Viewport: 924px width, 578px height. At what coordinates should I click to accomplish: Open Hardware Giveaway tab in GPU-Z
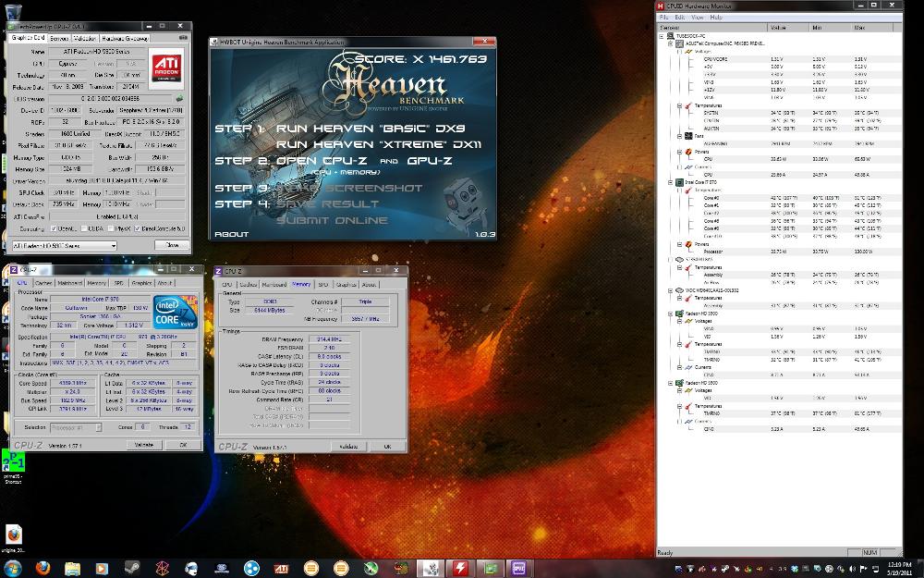click(125, 38)
